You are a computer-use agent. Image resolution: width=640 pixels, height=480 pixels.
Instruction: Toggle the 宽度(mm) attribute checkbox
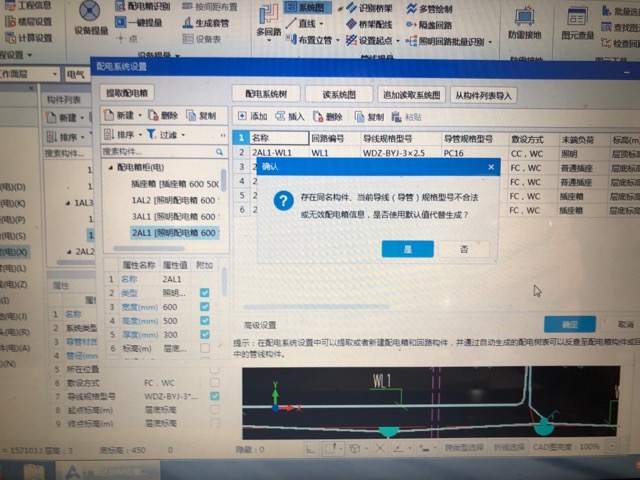tap(205, 307)
